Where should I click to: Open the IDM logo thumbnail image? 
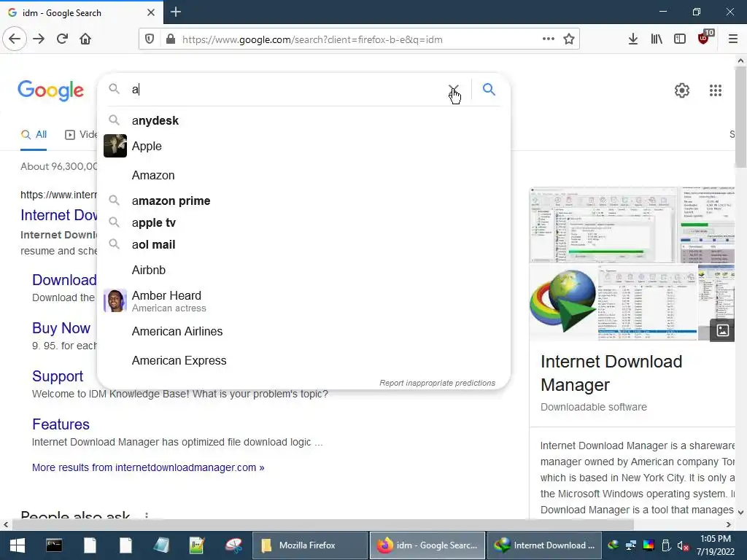[563, 303]
